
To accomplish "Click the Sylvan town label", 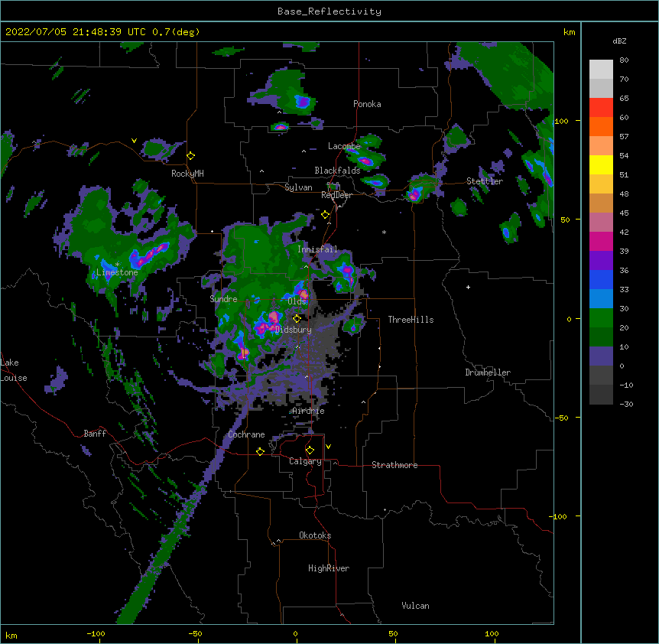I will [x=298, y=187].
